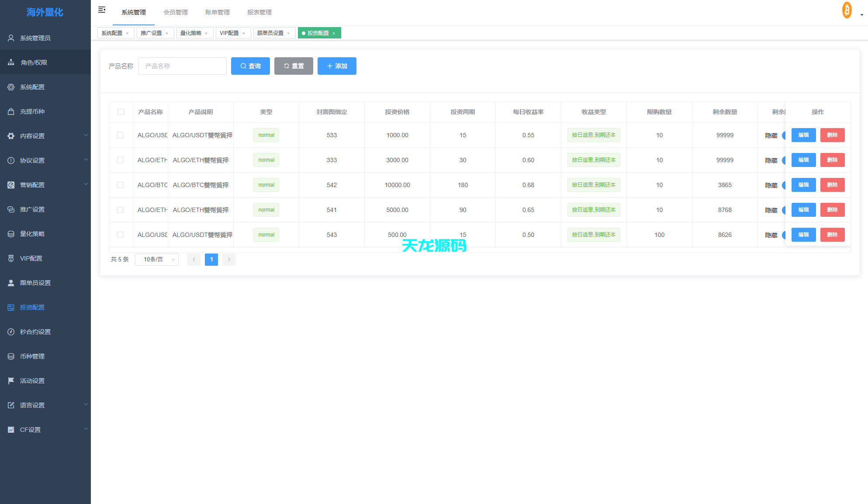868x504 pixels.
Task: Click the 添加 add button
Action: tap(337, 66)
